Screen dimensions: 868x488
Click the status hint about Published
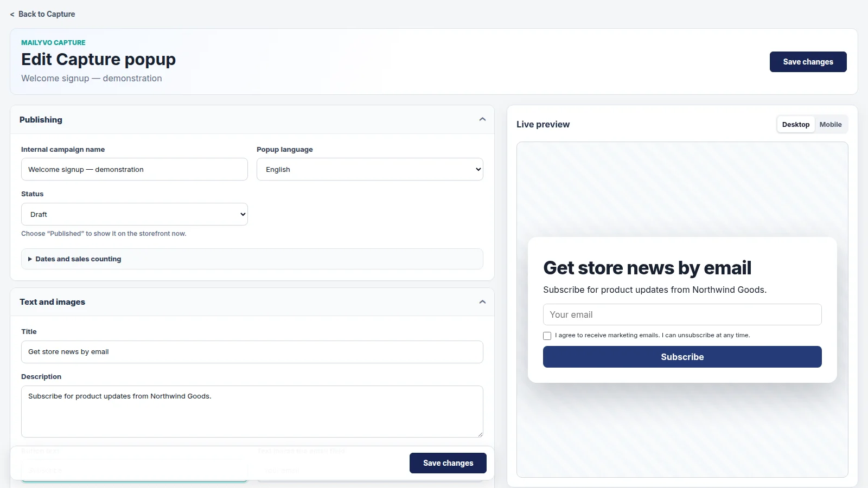click(104, 234)
